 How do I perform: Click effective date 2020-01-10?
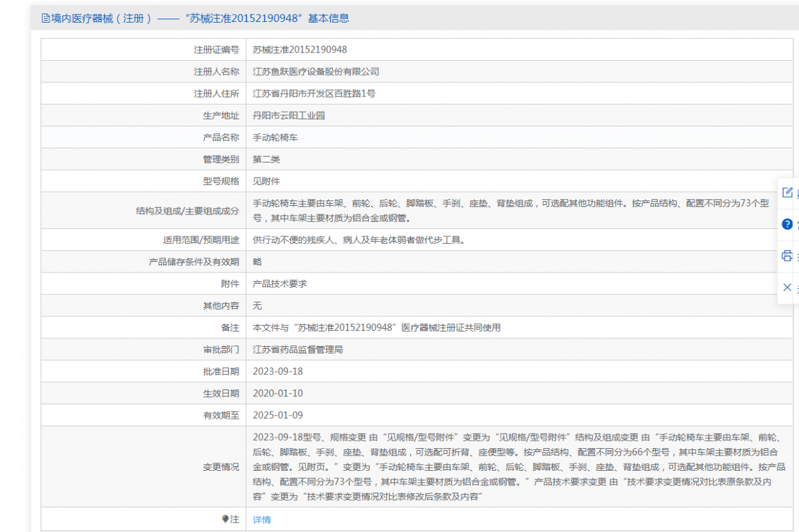278,394
